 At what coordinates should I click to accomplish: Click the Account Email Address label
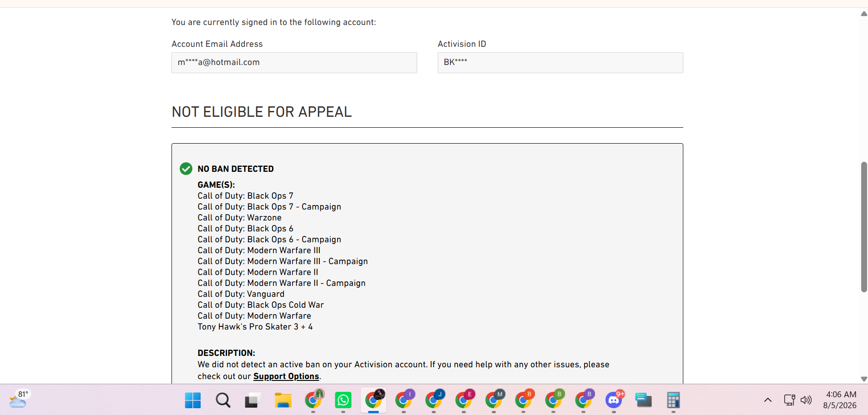pos(217,44)
